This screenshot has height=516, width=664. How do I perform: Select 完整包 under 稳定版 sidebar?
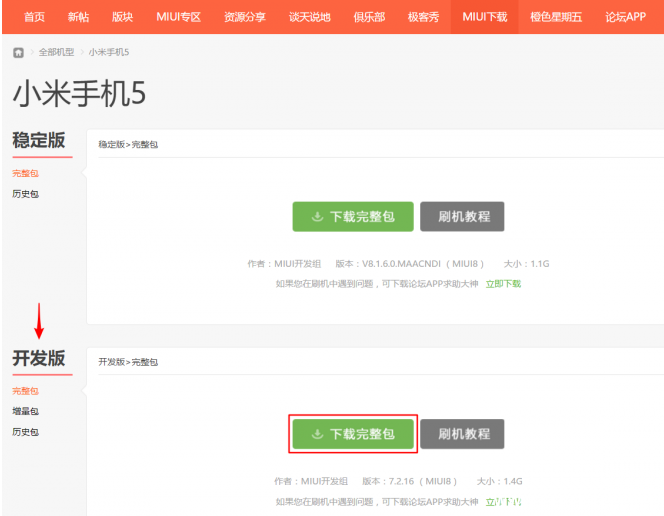25,173
